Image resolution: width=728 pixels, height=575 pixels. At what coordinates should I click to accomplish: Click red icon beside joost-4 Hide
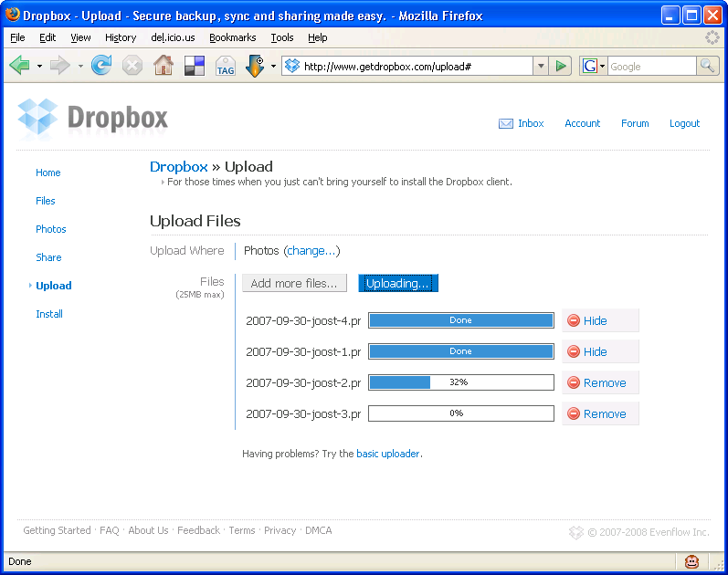click(x=574, y=320)
